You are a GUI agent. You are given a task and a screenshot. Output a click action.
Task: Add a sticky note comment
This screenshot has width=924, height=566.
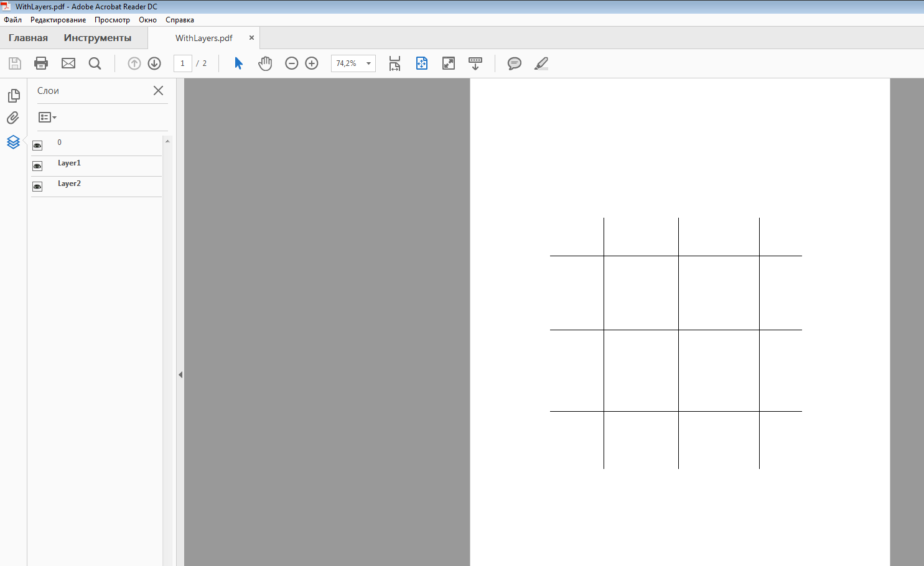[515, 63]
